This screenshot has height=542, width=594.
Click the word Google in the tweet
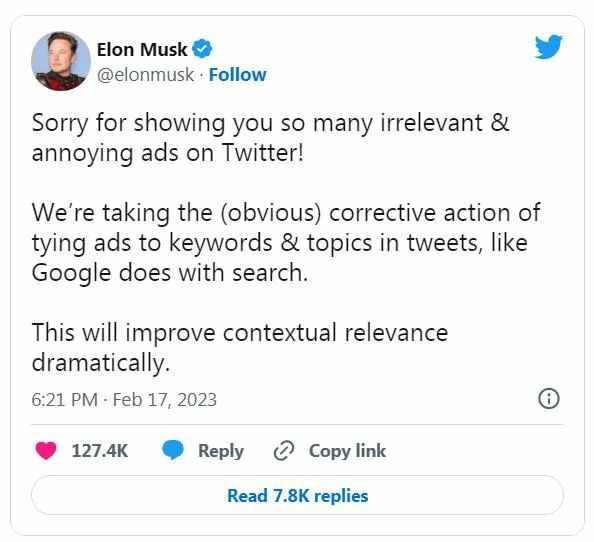[71, 273]
